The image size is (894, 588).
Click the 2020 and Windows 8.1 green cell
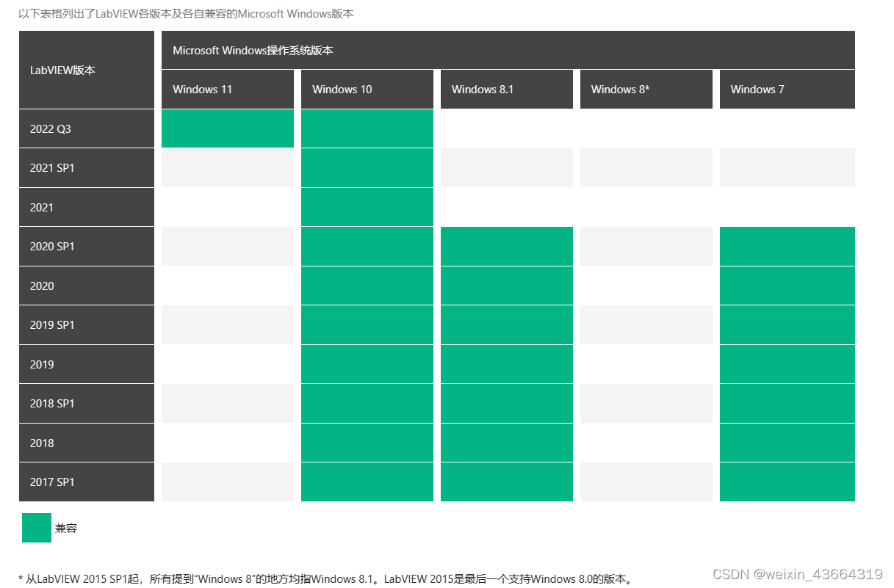point(507,286)
